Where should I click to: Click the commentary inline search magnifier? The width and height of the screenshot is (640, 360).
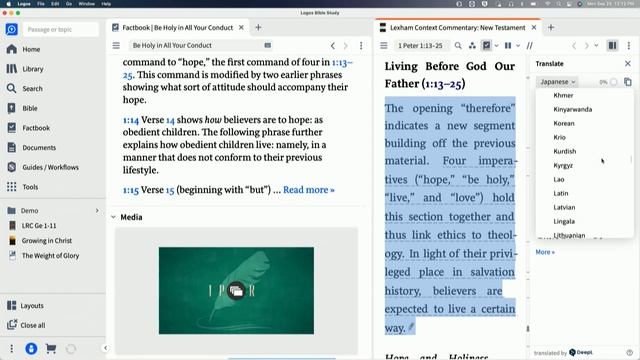458,45
